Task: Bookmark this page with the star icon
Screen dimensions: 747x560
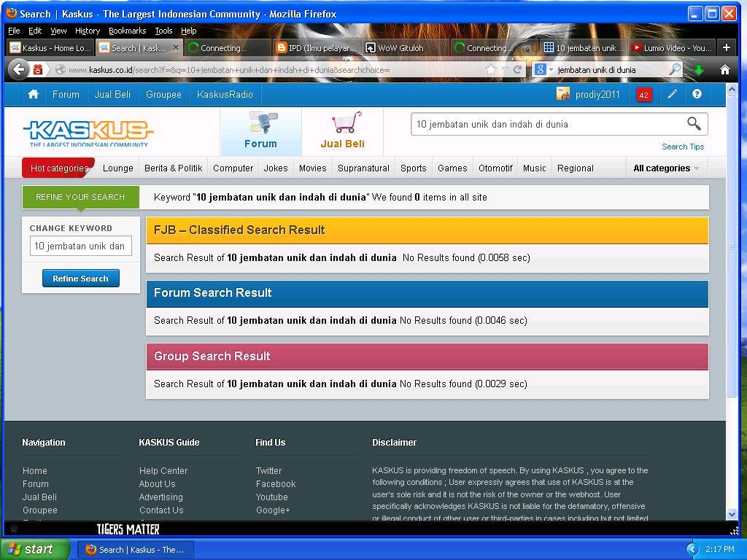Action: (x=490, y=69)
